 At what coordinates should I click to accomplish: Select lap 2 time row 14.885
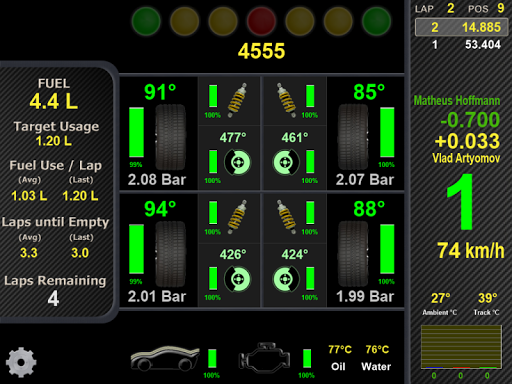[x=461, y=27]
